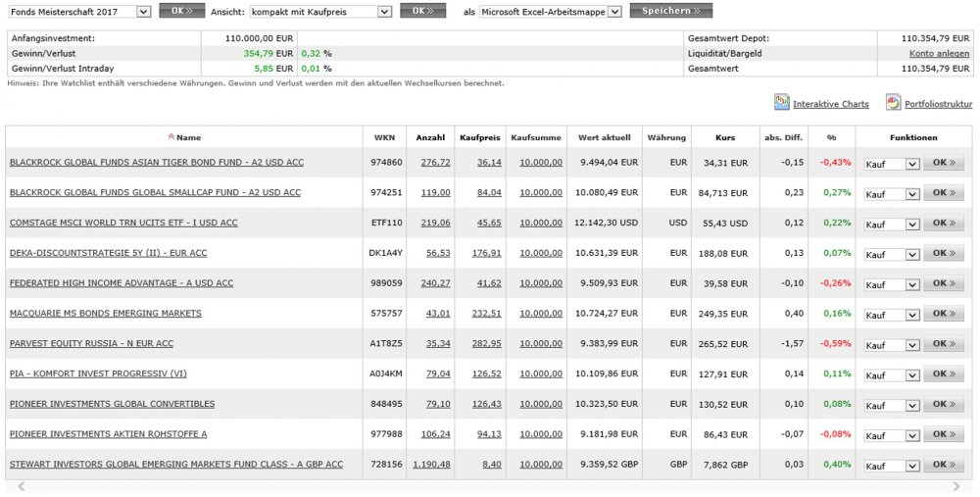Click OK button next to Ansicht selector
The width and height of the screenshot is (980, 497).
click(423, 11)
